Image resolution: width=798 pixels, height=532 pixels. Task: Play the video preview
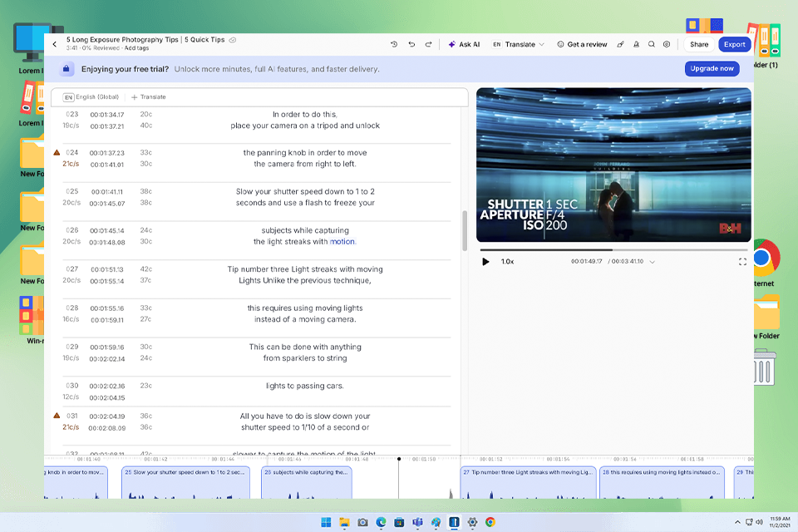pos(485,261)
